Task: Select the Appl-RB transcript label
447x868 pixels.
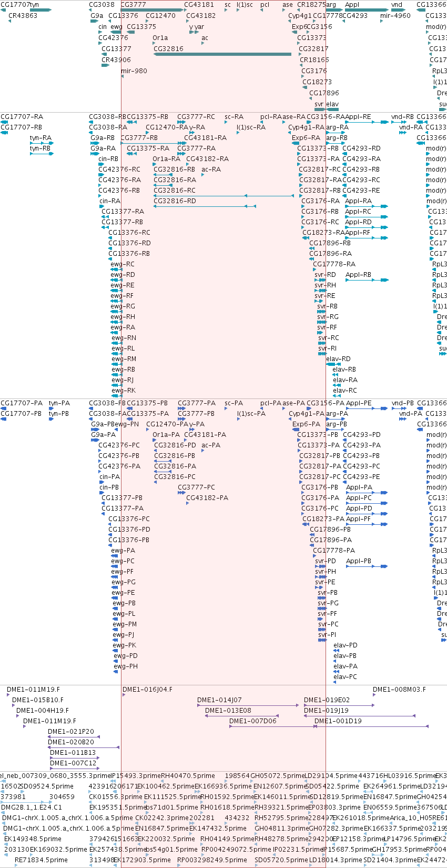Action: click(x=358, y=275)
